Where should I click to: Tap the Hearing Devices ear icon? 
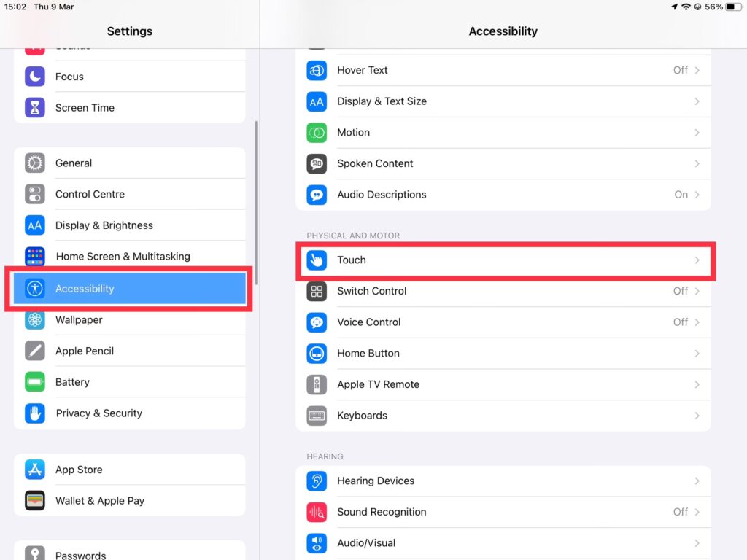coord(317,481)
